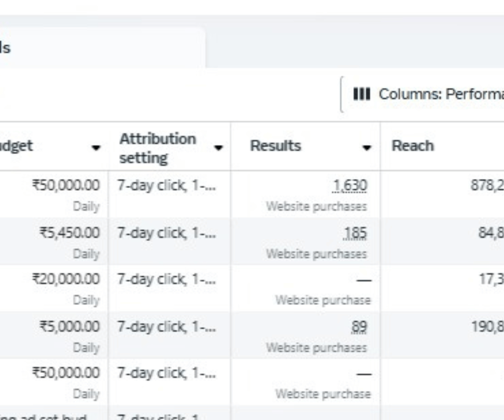This screenshot has width=504, height=420.
Task: Click the 1,630 website purchases result
Action: click(355, 185)
